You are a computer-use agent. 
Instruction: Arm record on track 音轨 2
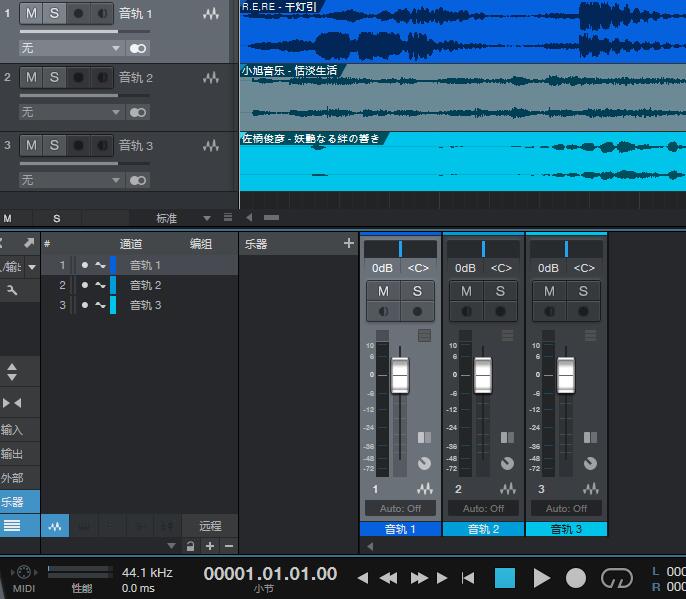click(x=78, y=77)
